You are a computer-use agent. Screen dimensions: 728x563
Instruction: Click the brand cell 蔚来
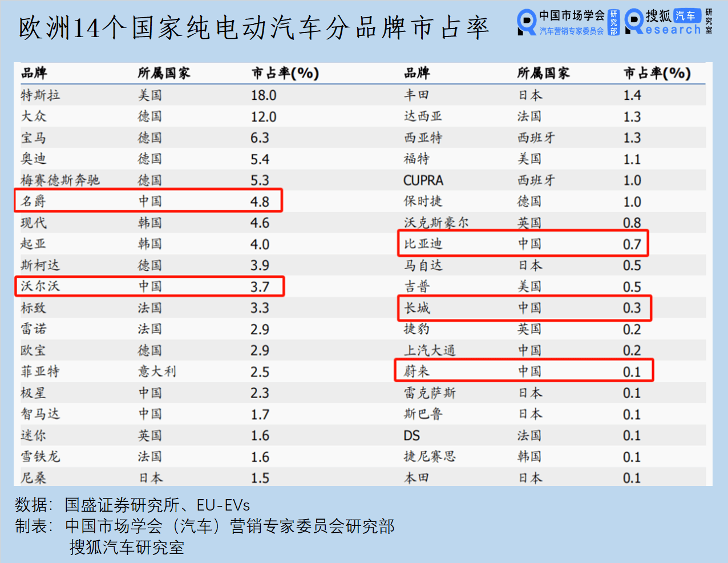[x=417, y=371]
